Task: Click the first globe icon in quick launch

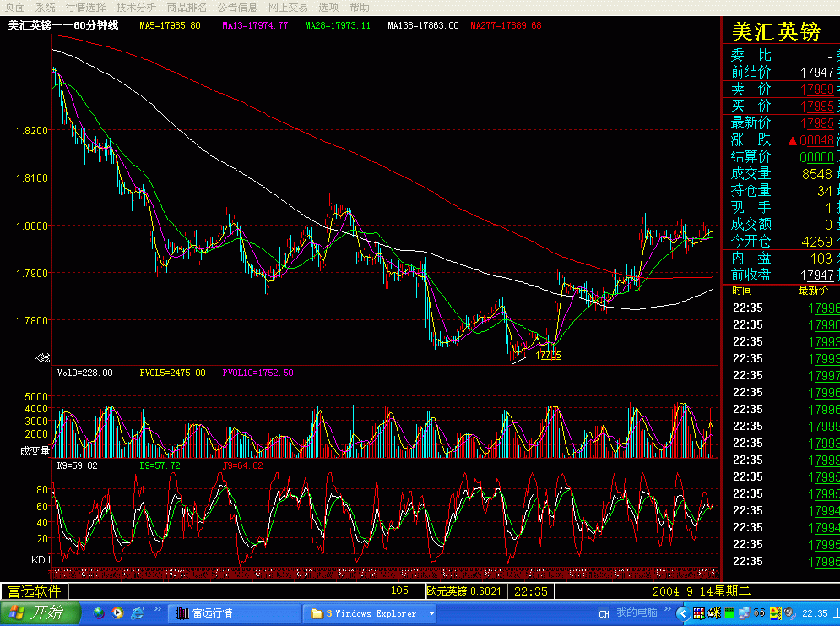Action: pyautogui.click(x=99, y=612)
